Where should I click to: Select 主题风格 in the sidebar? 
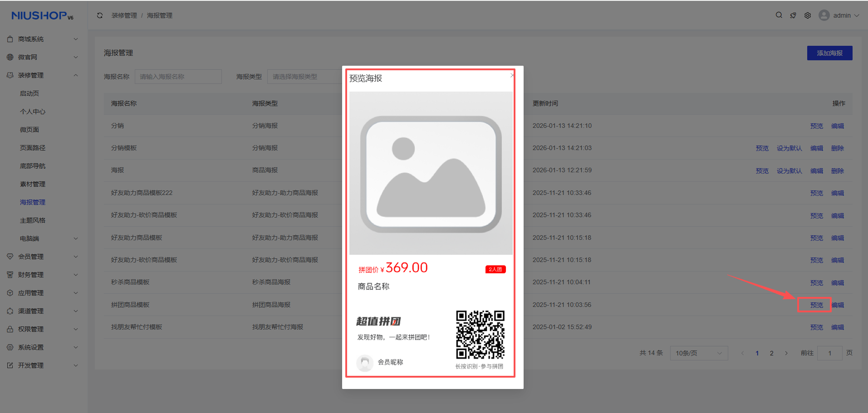[x=33, y=220]
